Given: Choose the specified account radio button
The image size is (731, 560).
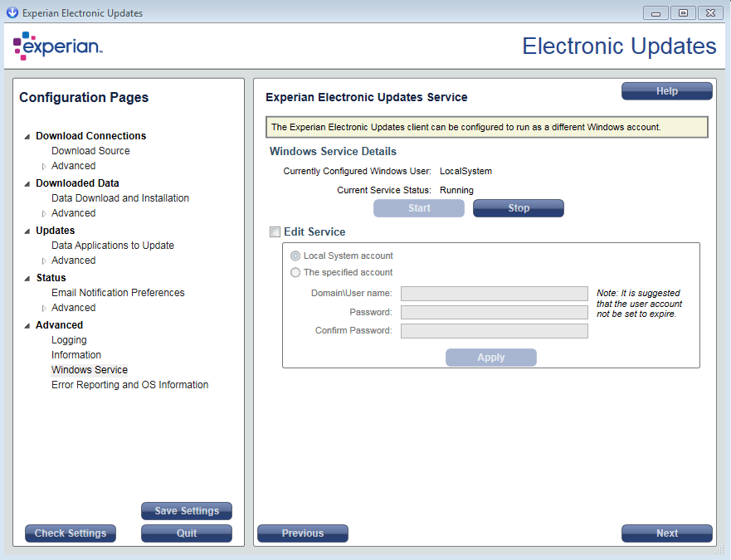Looking at the screenshot, I should [295, 273].
